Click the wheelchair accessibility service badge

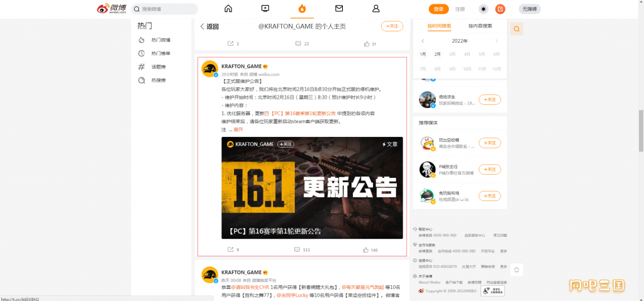[492, 291]
